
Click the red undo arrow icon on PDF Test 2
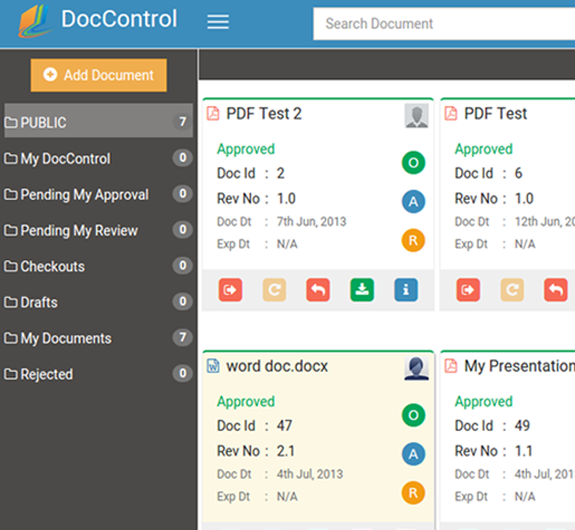[318, 290]
